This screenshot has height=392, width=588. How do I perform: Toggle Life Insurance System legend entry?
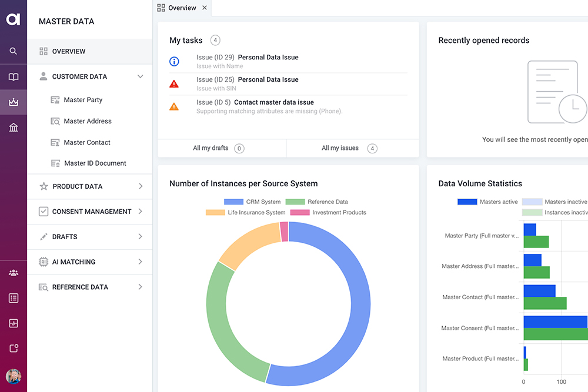point(246,213)
